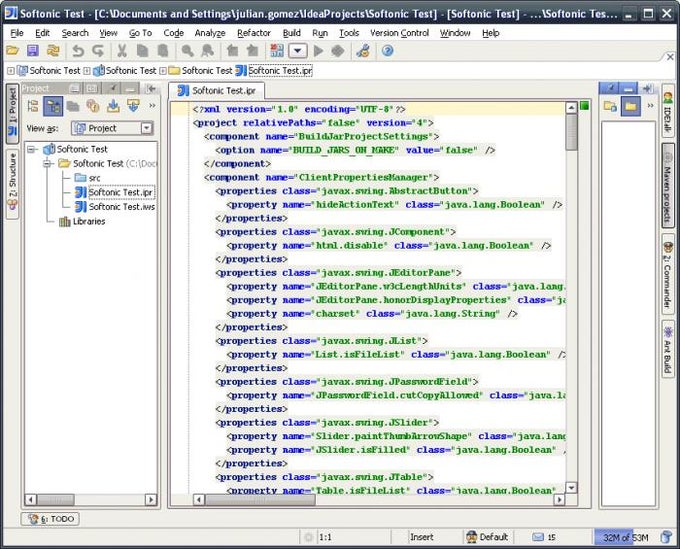Open the Structure side tab
680x549 pixels.
point(12,184)
